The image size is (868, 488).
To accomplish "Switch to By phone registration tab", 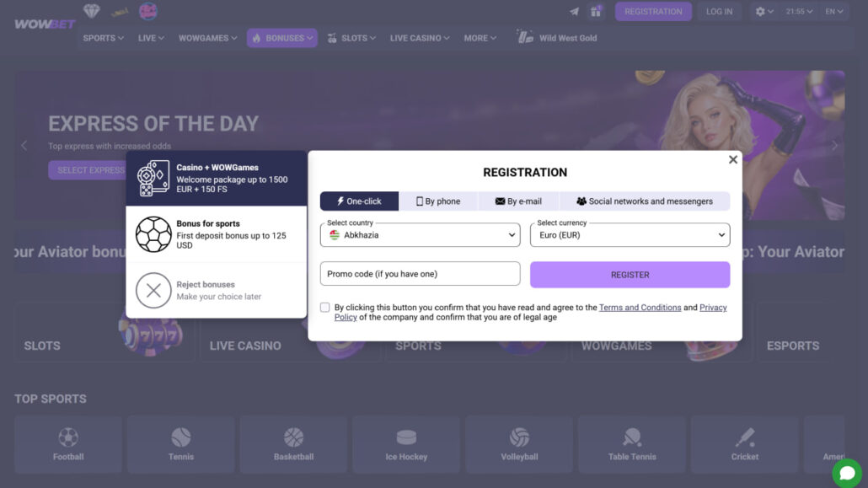I will click(438, 201).
